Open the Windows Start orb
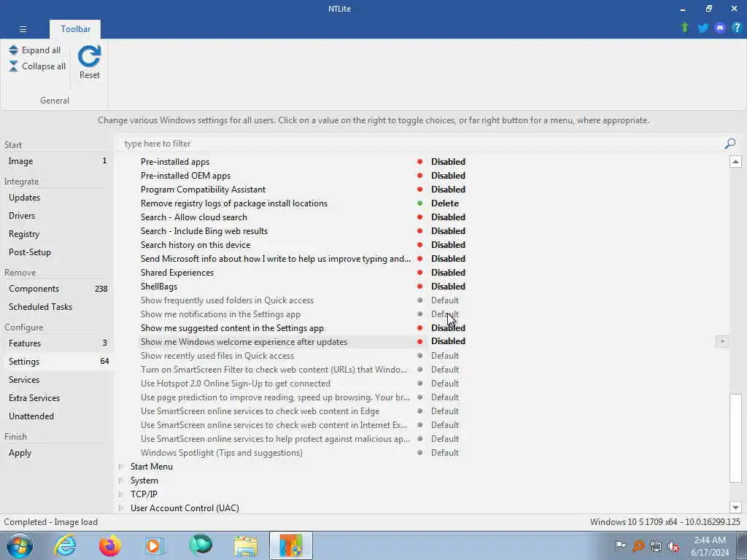The image size is (747, 560). pyautogui.click(x=20, y=545)
